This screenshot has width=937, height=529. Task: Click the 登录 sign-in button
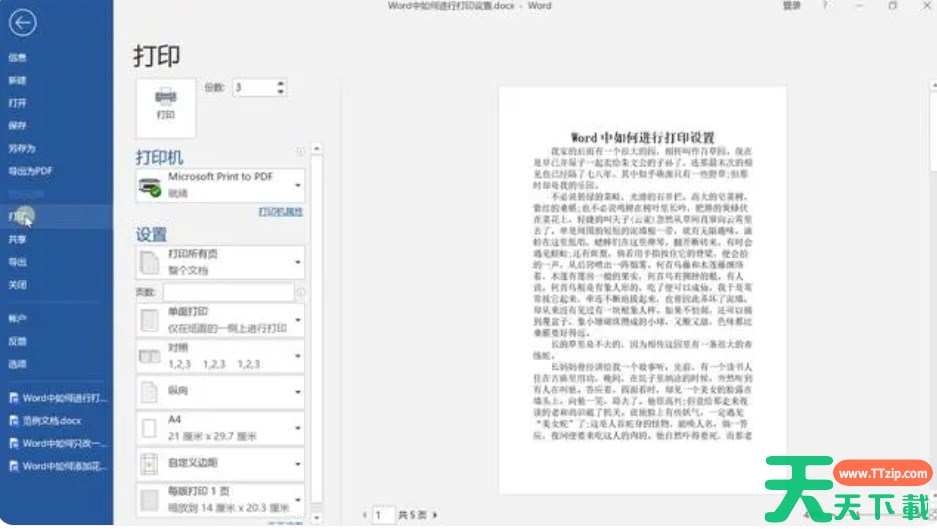tap(791, 6)
